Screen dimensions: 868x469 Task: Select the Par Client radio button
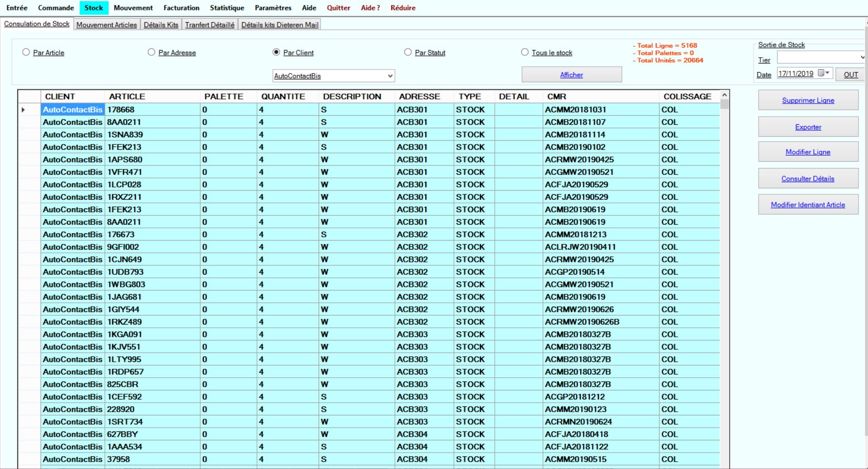(276, 52)
